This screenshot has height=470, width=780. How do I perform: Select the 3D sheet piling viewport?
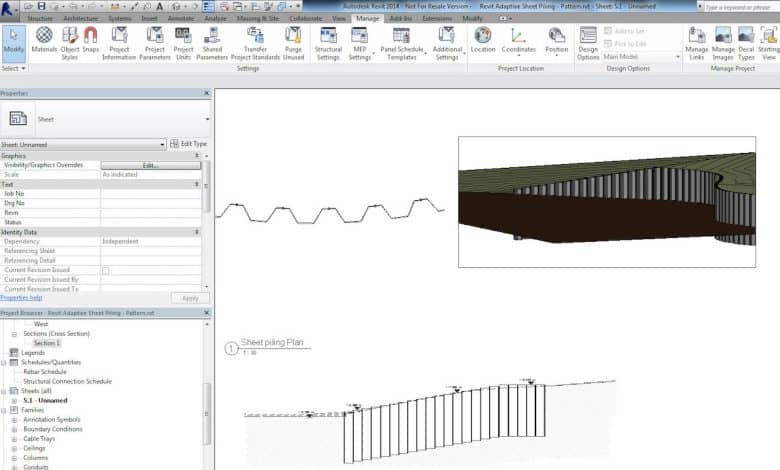pyautogui.click(x=607, y=202)
